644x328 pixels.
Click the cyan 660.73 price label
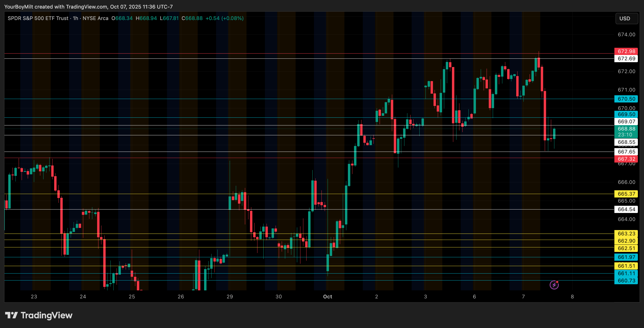[x=626, y=280]
